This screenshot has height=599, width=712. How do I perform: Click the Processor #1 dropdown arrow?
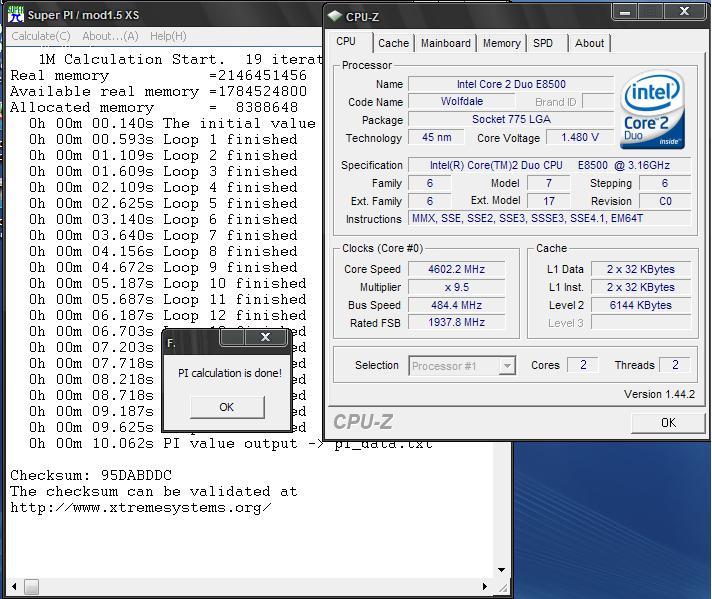tap(507, 366)
